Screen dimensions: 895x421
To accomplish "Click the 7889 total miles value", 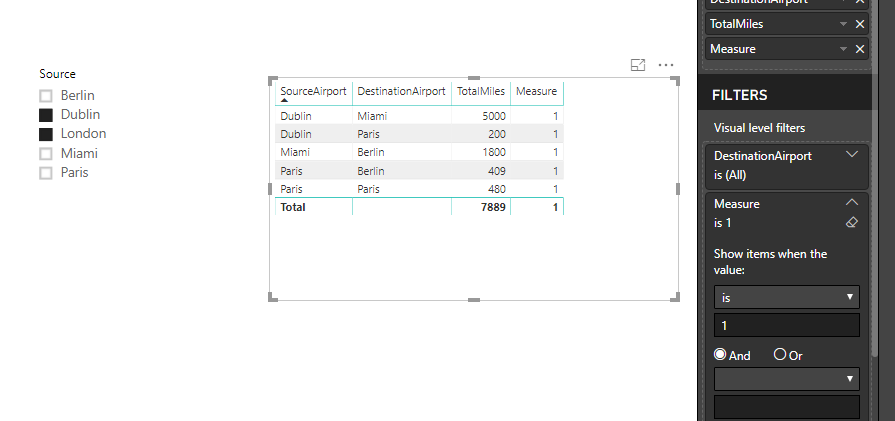I will [493, 207].
